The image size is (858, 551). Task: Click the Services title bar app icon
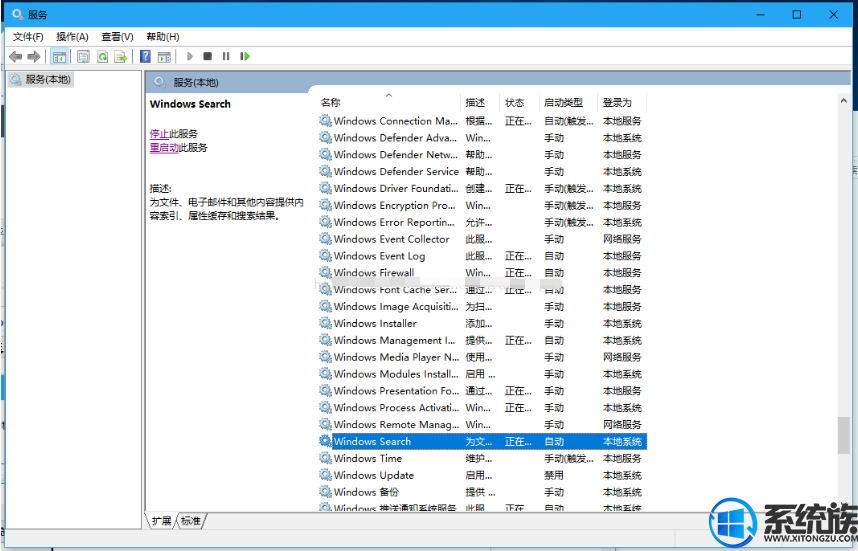tap(18, 14)
